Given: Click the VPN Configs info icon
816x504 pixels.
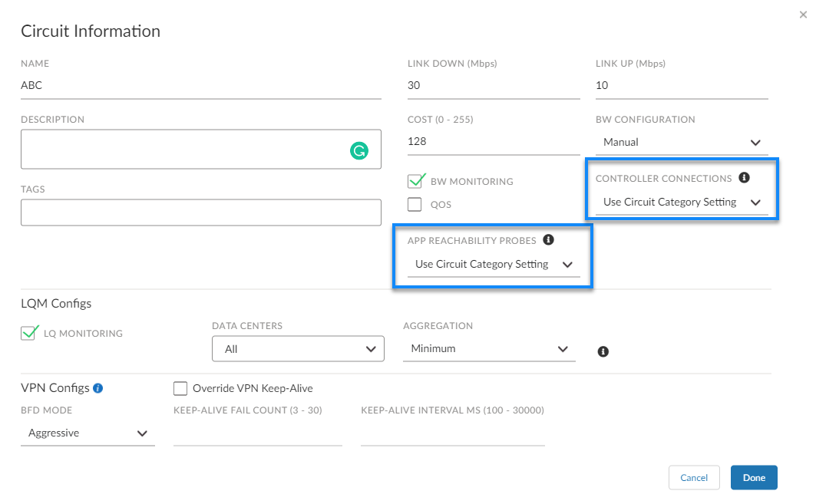Looking at the screenshot, I should 97,388.
